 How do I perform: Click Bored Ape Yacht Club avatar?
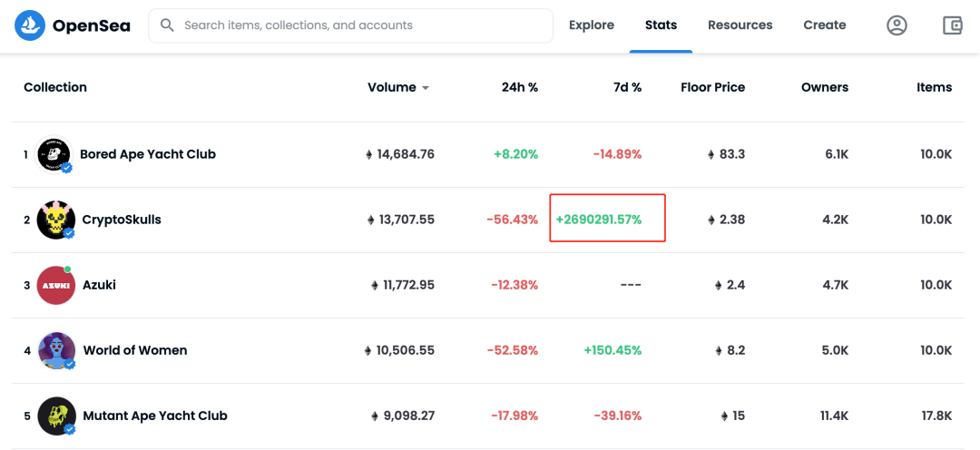pos(54,154)
